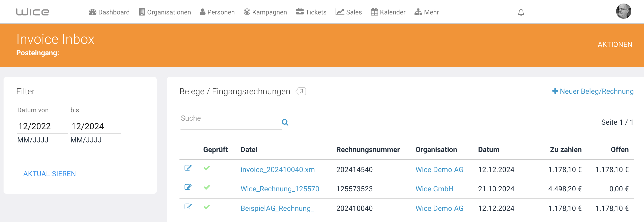Open file Wice_Rechnung_125570
The height and width of the screenshot is (222, 644).
pos(280,189)
